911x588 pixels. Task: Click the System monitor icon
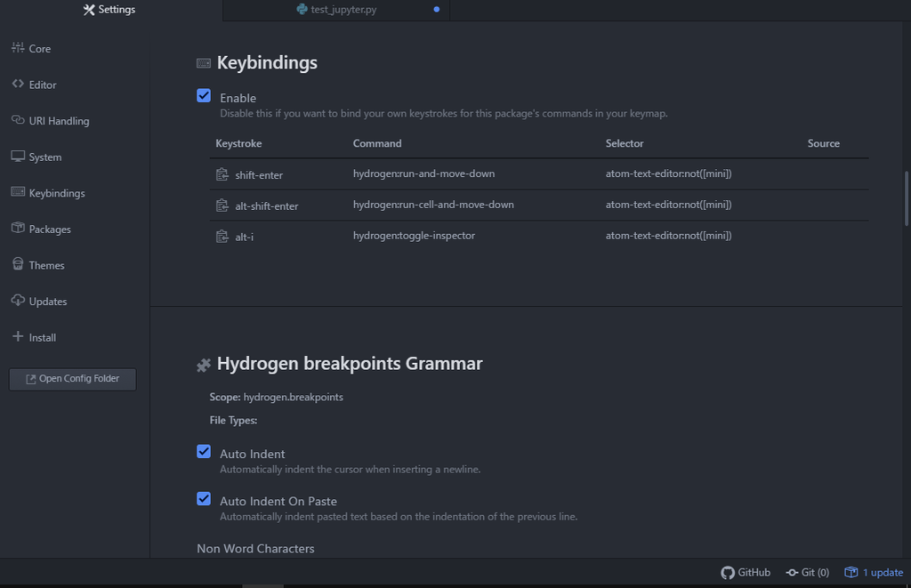[x=18, y=156]
